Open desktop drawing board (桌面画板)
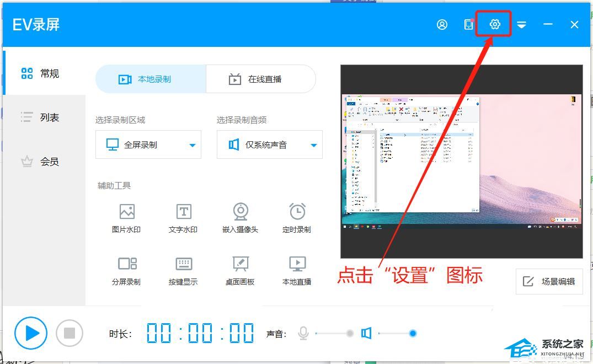The height and width of the screenshot is (364, 593). 240,271
